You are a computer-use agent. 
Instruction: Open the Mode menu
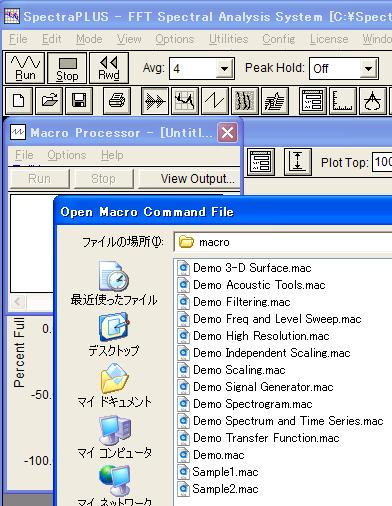[x=89, y=39]
